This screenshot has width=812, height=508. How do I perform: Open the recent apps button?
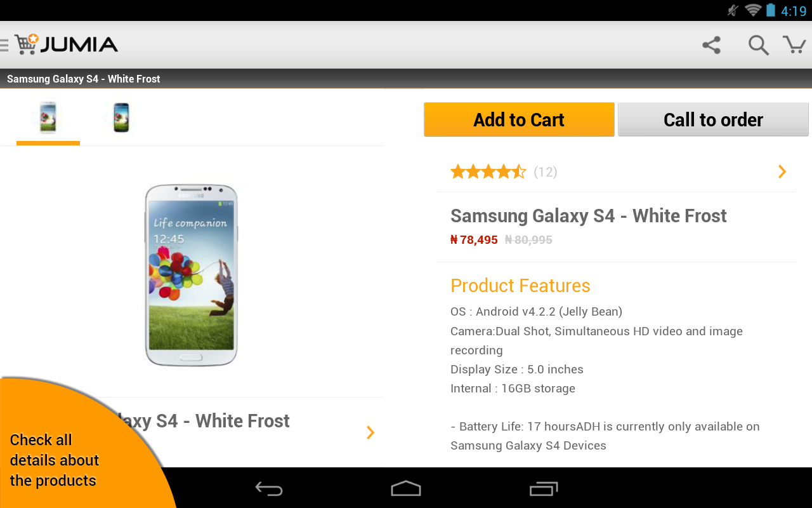coord(544,488)
